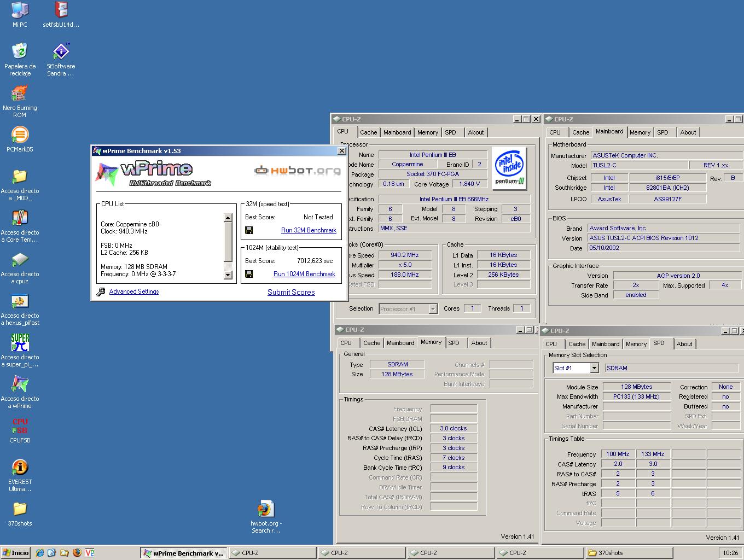The image size is (744, 560).
Task: Open the Slot #1 memory slot dropdown
Action: pos(594,368)
